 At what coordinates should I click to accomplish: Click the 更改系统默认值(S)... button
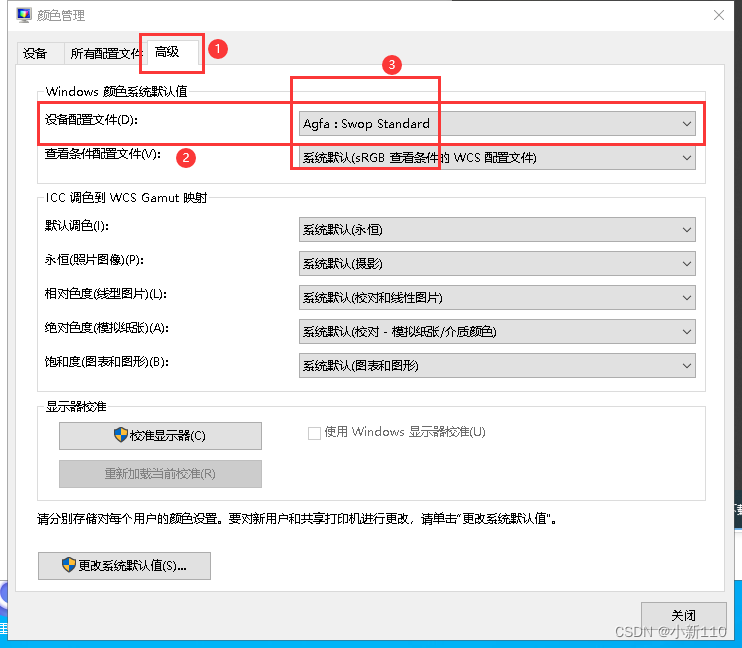pos(124,566)
